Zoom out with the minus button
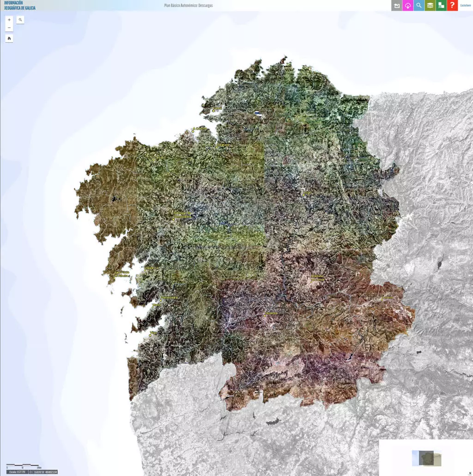Image resolution: width=473 pixels, height=476 pixels. tap(9, 28)
